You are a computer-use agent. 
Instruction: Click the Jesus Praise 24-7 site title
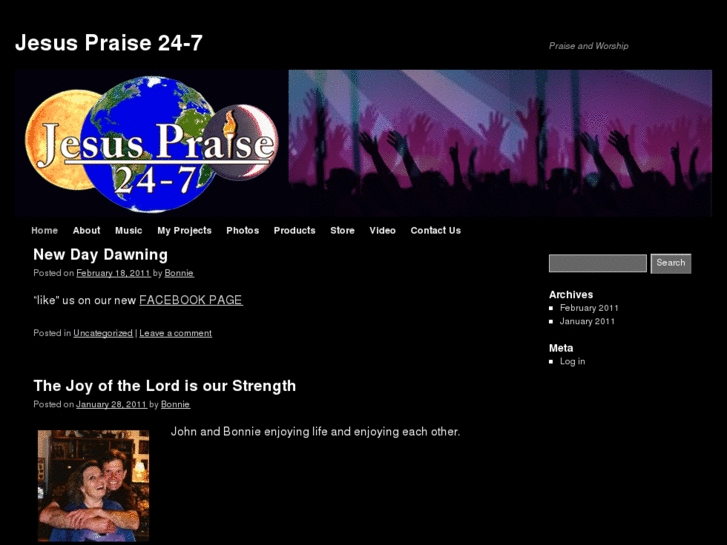109,43
